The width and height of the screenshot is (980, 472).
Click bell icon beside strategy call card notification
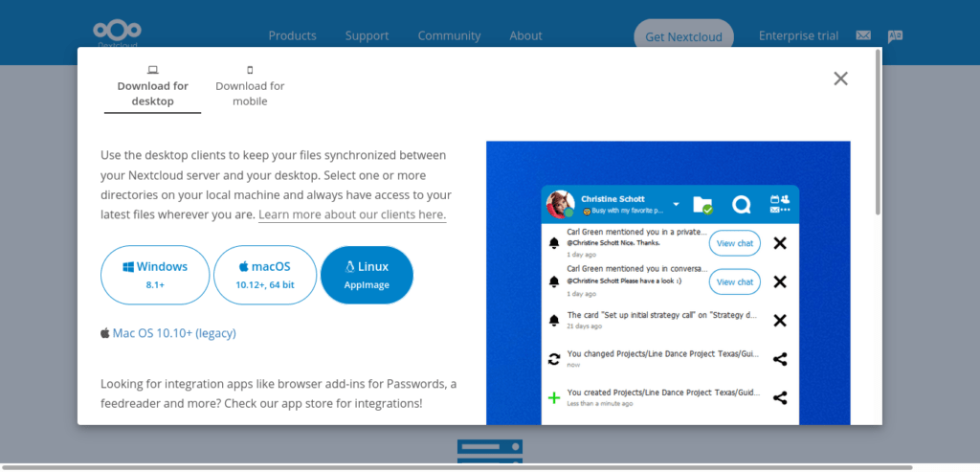coord(554,321)
